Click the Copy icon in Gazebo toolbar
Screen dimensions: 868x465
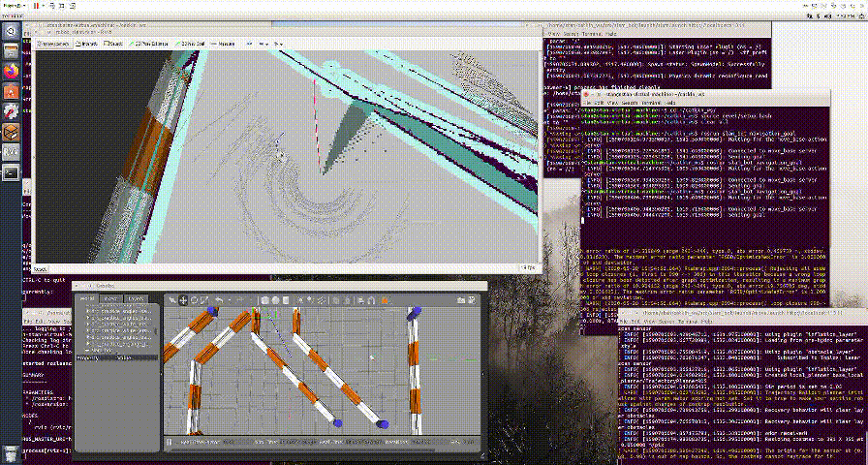coord(336,300)
